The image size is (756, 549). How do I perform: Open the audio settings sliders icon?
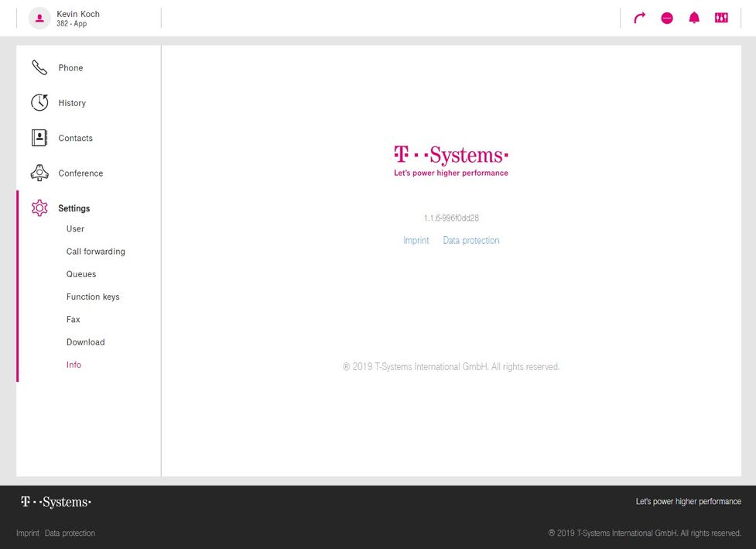tap(721, 18)
